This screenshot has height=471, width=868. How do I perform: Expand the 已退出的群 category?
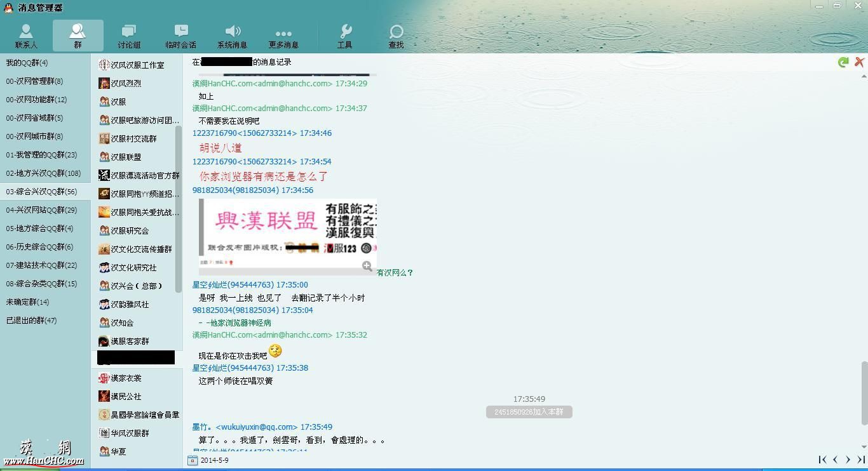(31, 321)
